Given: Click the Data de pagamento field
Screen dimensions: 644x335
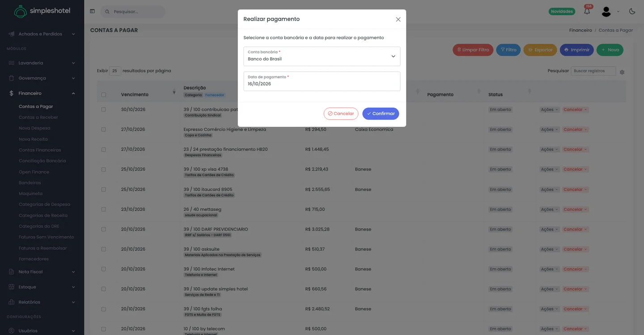Looking at the screenshot, I should [x=322, y=81].
